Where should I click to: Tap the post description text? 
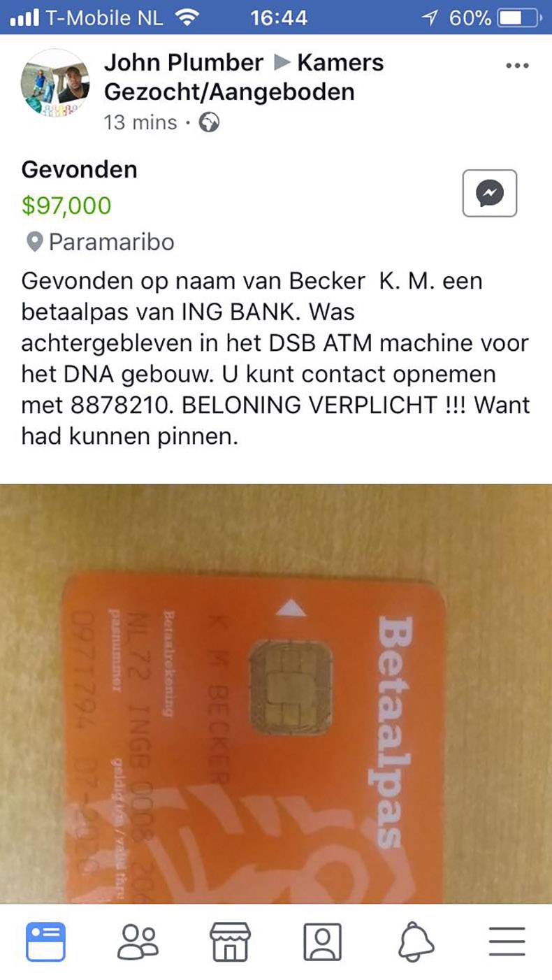coord(275,359)
